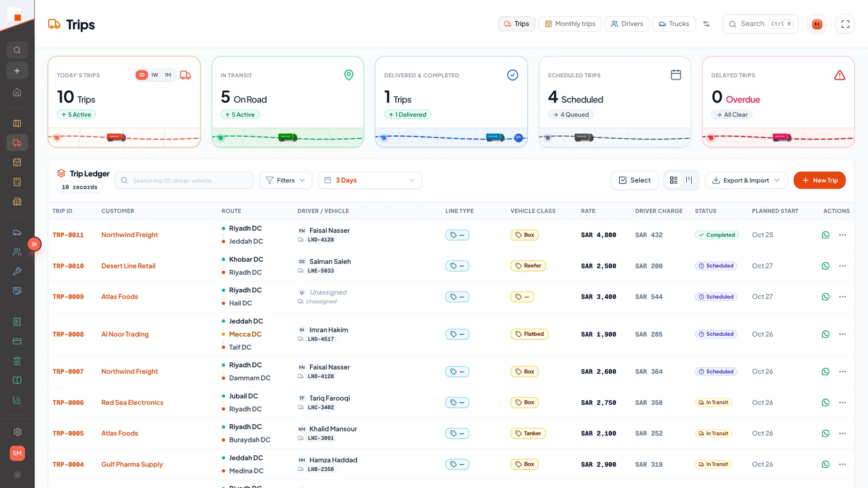The width and height of the screenshot is (868, 488).
Task: Open trip TRP-0007 link
Action: (68, 371)
